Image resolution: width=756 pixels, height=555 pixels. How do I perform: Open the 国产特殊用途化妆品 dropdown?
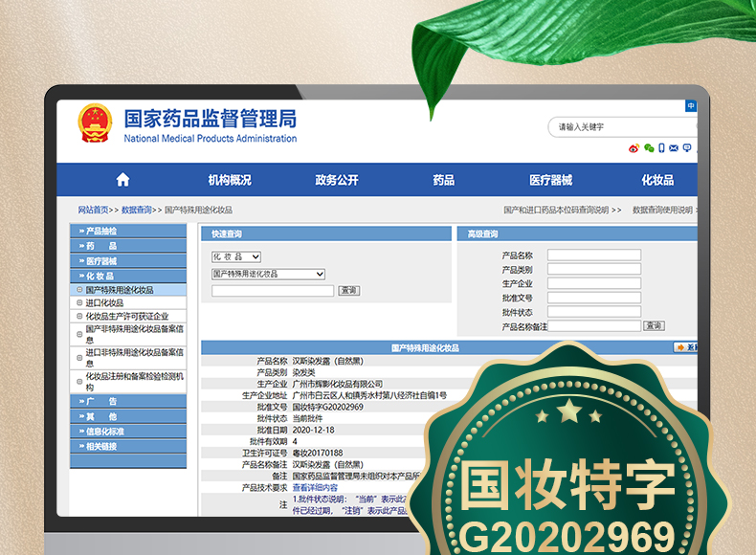pos(268,274)
